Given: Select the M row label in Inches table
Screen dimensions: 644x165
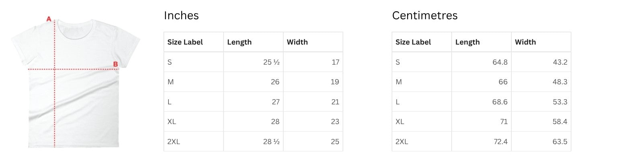Looking at the screenshot, I should coord(194,82).
